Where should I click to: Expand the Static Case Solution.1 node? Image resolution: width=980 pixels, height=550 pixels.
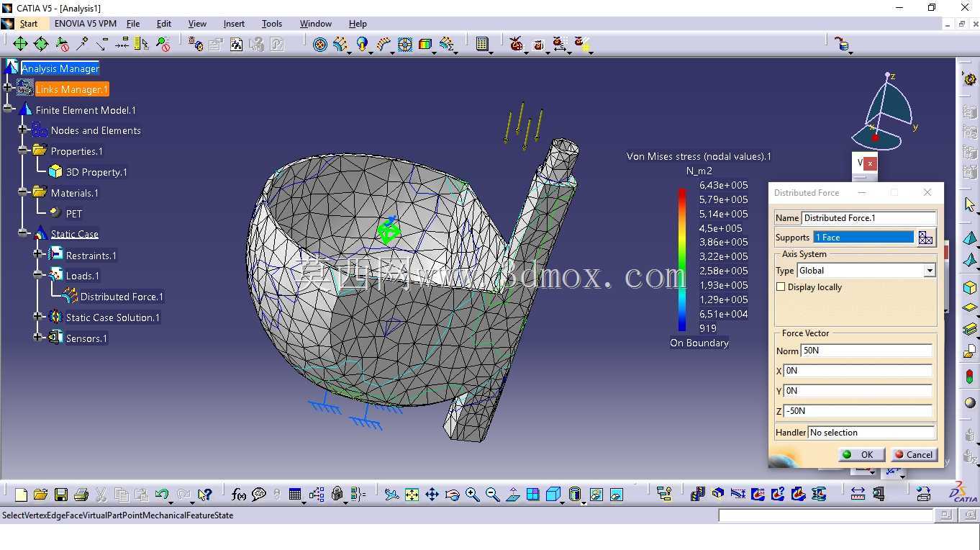pyautogui.click(x=38, y=317)
